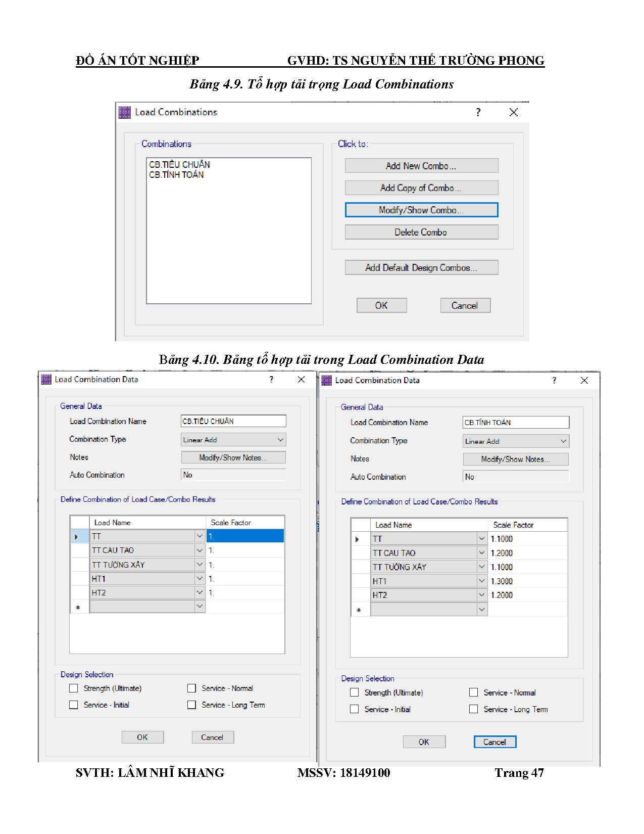Open the TT CAU TAO load name dropdown on left
This screenshot has width=644, height=834.
(200, 550)
